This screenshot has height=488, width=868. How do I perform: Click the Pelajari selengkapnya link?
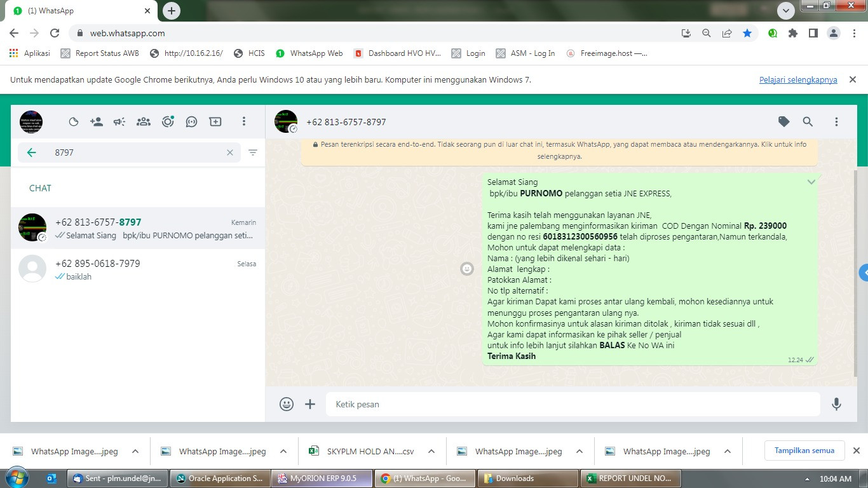point(798,80)
